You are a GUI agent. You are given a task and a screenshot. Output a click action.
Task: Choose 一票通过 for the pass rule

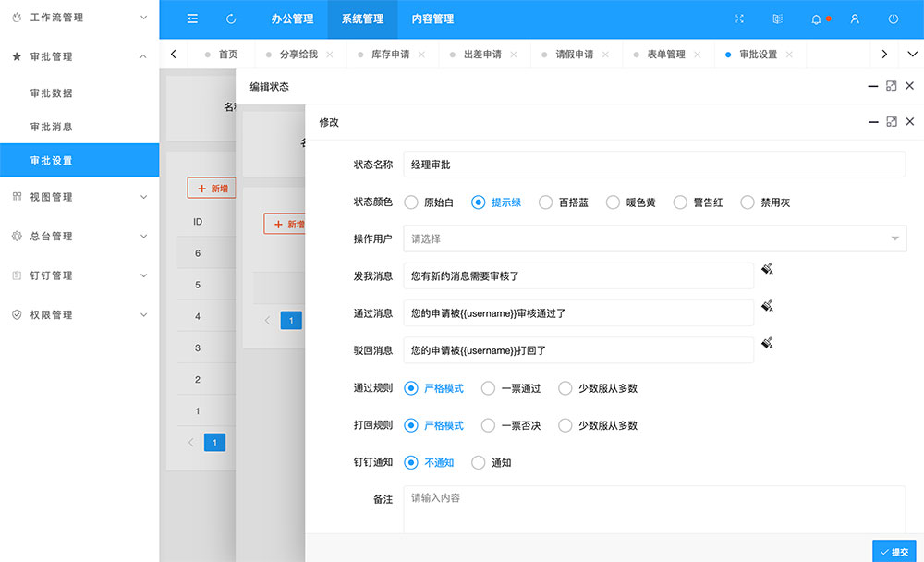click(489, 388)
